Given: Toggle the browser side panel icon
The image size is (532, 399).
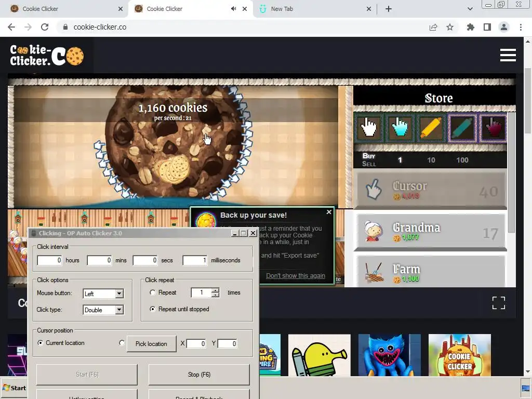Looking at the screenshot, I should point(487,27).
